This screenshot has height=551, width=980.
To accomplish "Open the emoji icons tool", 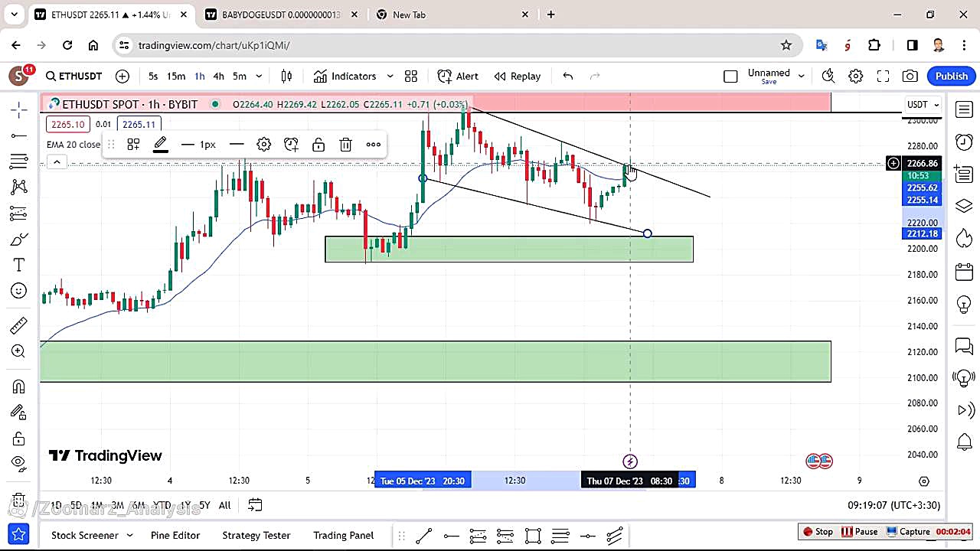I will [x=19, y=291].
